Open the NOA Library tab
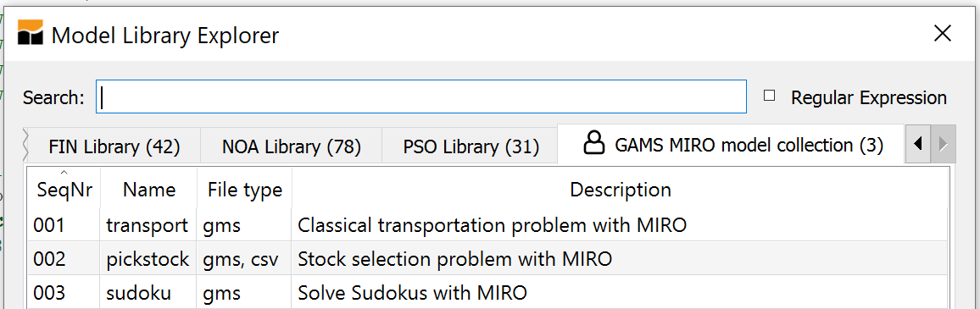The image size is (980, 309). click(x=292, y=146)
